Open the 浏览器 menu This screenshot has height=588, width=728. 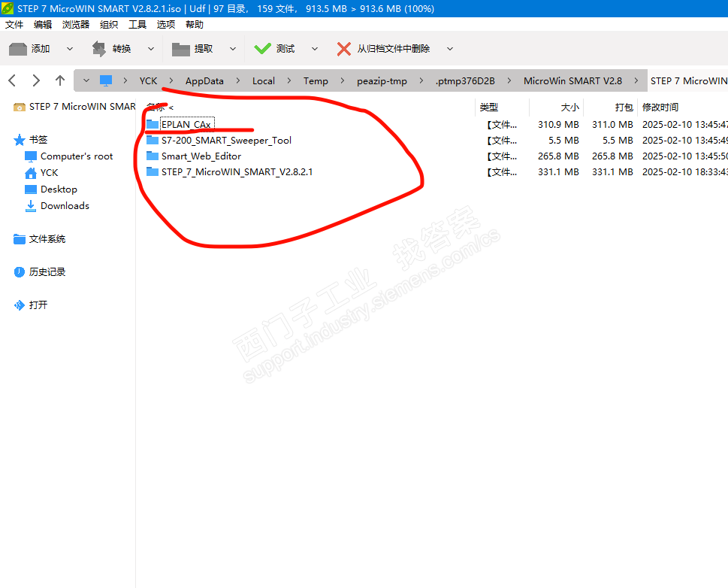click(76, 25)
